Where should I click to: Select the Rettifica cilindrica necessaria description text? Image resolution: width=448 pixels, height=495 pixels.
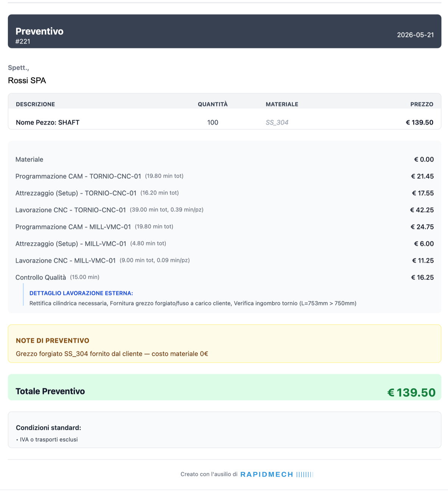193,303
